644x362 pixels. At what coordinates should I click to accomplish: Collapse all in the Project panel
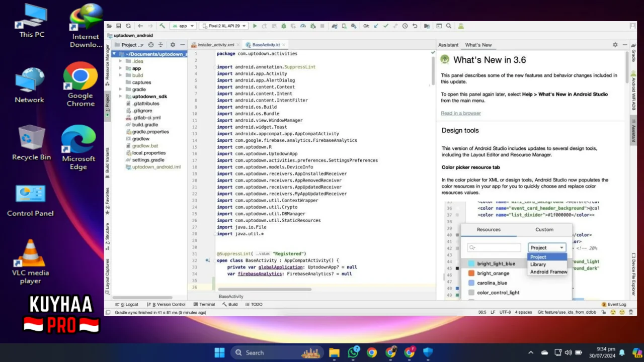click(x=160, y=45)
